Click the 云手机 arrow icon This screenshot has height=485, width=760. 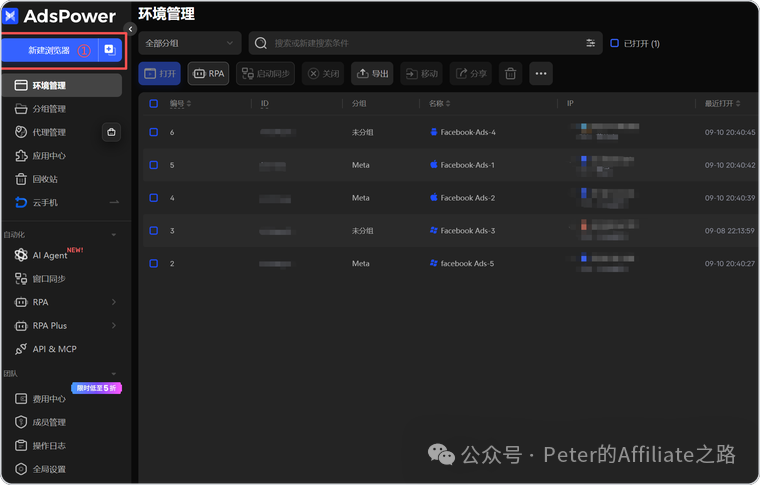coord(114,202)
